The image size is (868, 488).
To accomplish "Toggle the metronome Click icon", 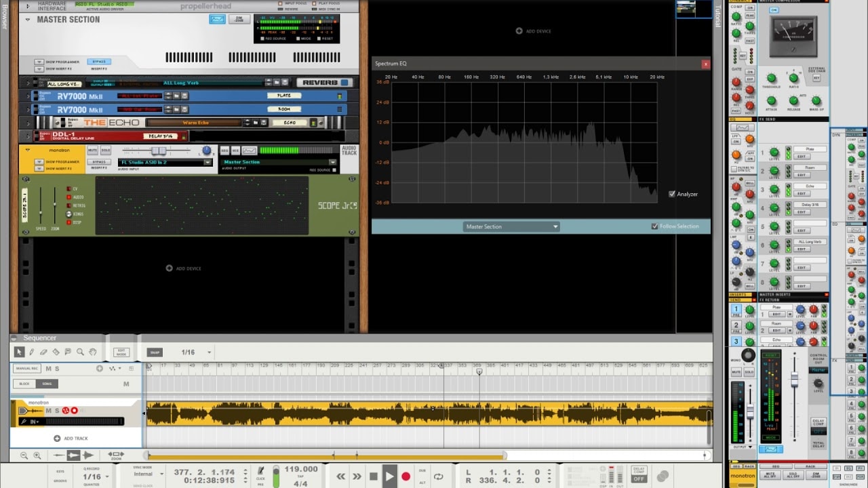I will (261, 470).
